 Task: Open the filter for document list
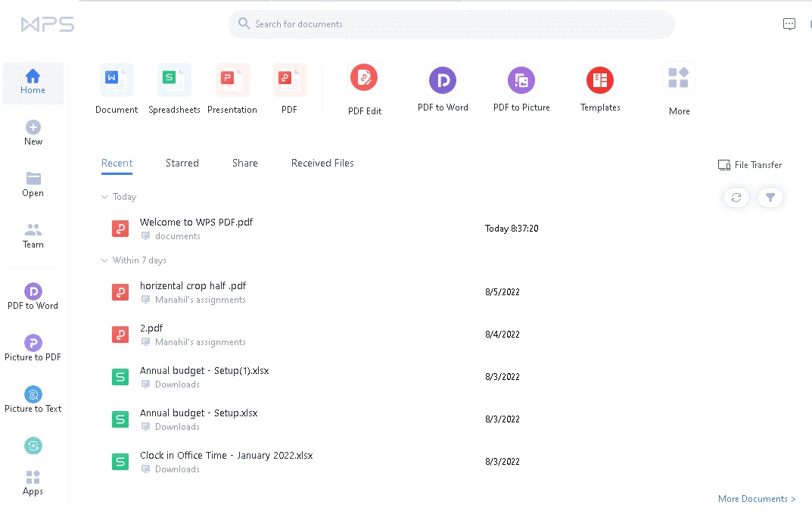(x=770, y=198)
